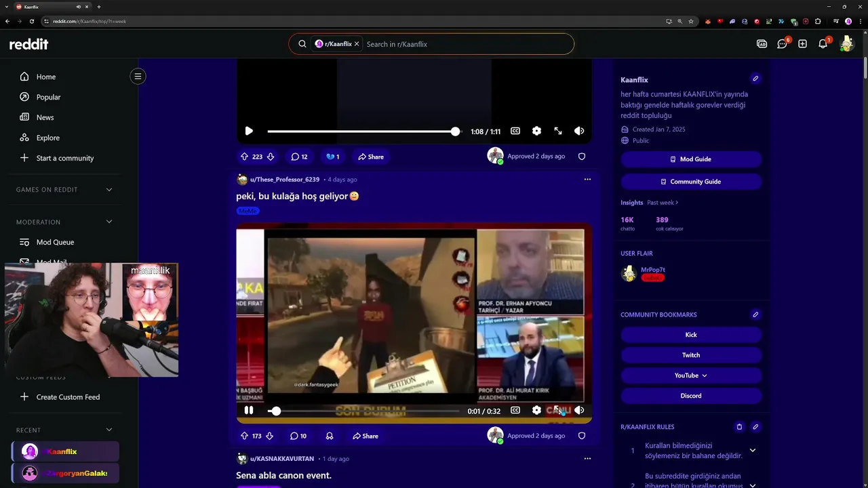Screen dimensions: 868x488
Task: Open the create post plus icon
Action: pyautogui.click(x=802, y=44)
